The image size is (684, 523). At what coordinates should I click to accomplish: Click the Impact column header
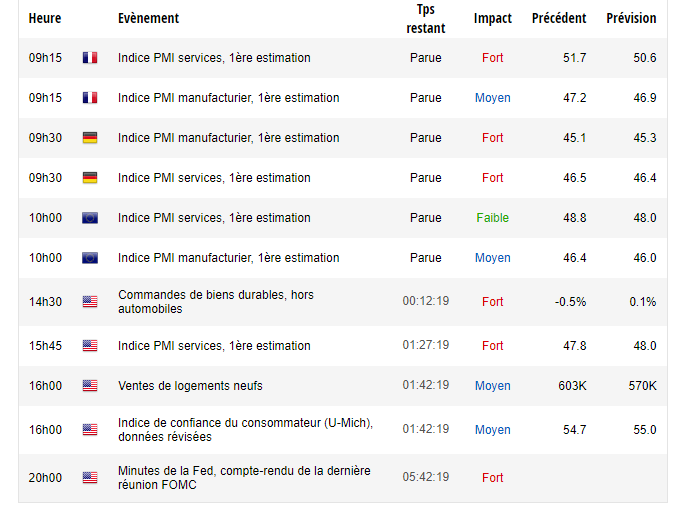(x=492, y=18)
